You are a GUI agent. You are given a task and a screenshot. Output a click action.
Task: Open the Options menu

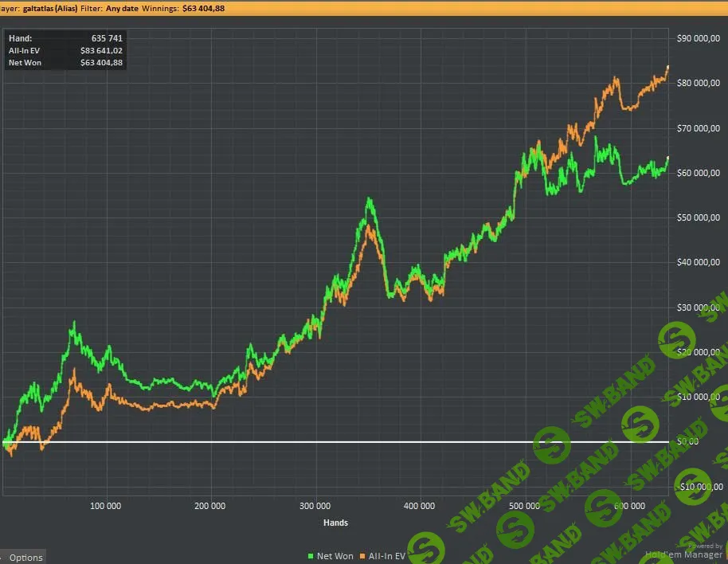[x=25, y=557]
